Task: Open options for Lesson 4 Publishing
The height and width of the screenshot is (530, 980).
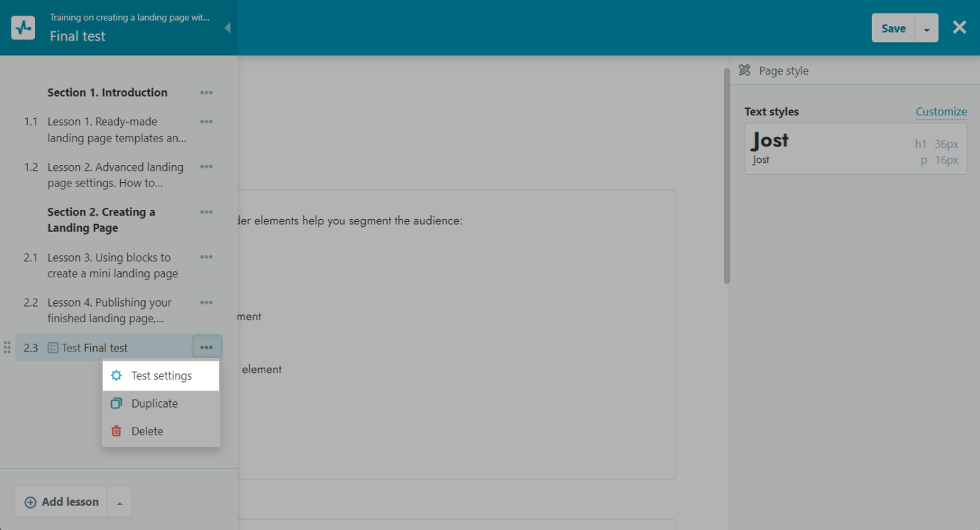Action: tap(206, 302)
